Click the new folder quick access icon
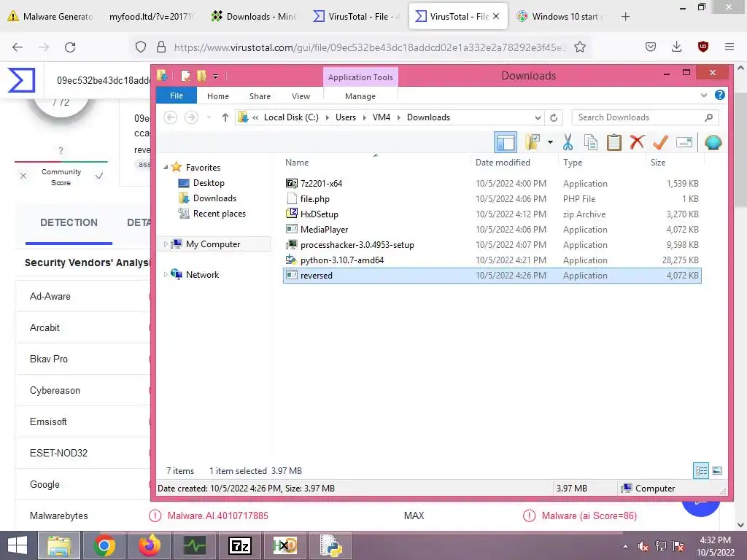Viewport: 747px width, 560px height. pyautogui.click(x=201, y=76)
